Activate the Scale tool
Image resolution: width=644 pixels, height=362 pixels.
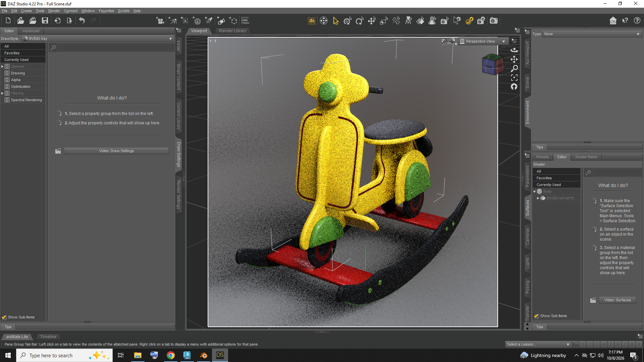coord(384,21)
